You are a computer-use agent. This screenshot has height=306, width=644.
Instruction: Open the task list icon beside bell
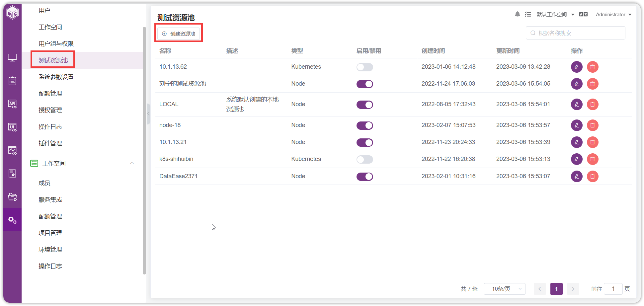click(x=528, y=14)
